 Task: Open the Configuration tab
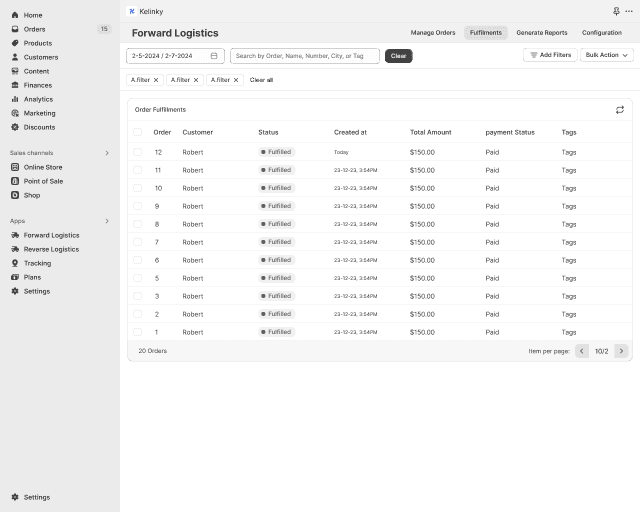click(x=602, y=33)
